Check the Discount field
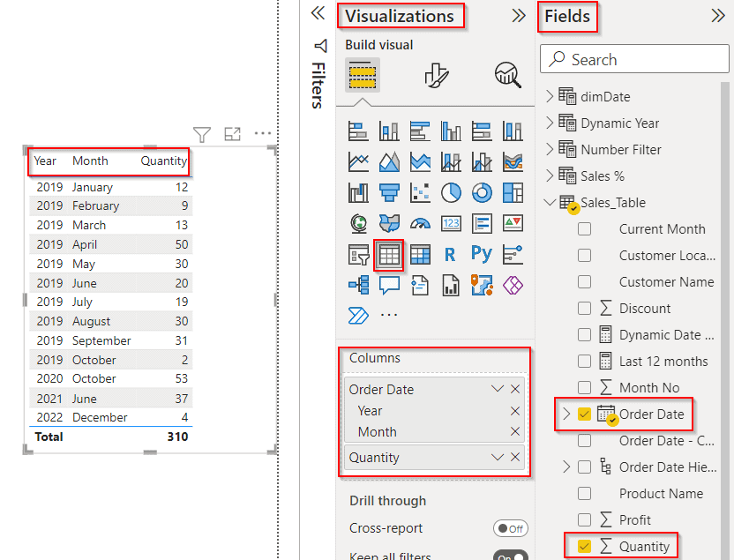Image resolution: width=734 pixels, height=560 pixels. (x=584, y=309)
